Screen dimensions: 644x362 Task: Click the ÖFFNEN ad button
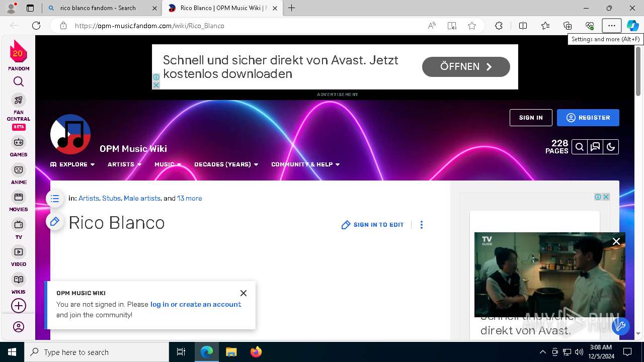pos(466,67)
